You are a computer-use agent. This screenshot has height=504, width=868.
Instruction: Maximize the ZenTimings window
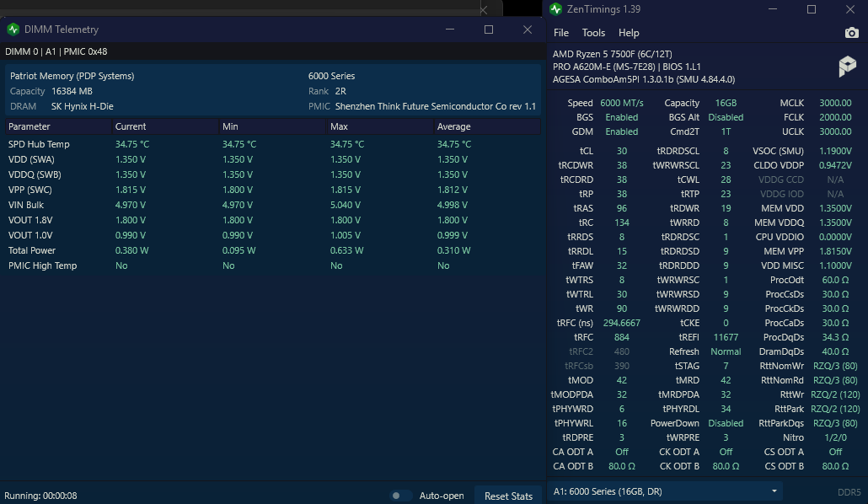pos(812,9)
